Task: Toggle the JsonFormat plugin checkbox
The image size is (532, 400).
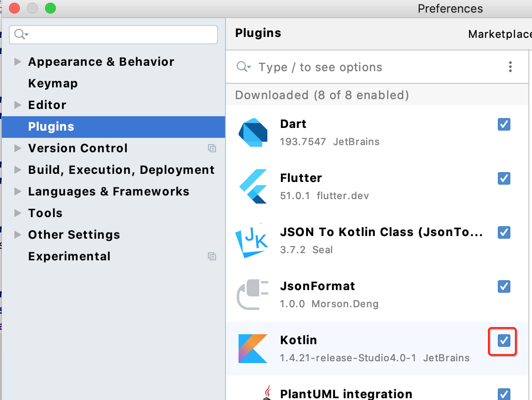Action: coord(504,286)
